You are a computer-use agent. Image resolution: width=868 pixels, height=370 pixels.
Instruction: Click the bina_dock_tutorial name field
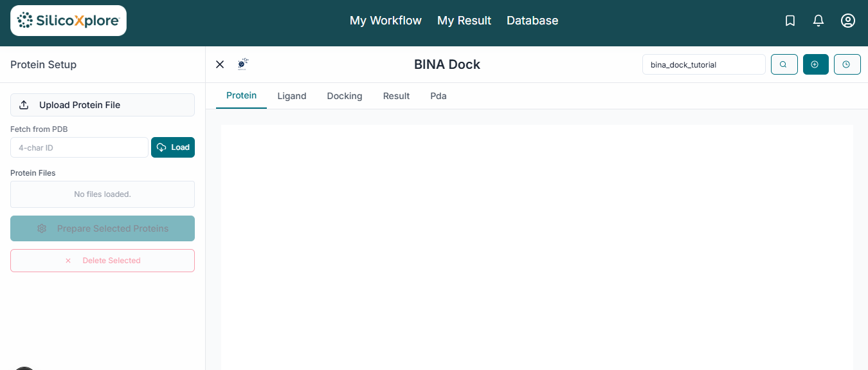point(704,64)
